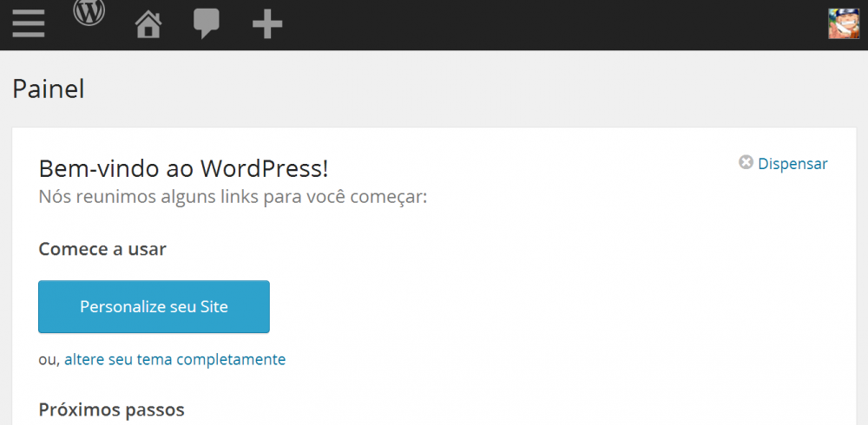Open comments with the speech bubble icon
This screenshot has width=868, height=425.
[207, 24]
